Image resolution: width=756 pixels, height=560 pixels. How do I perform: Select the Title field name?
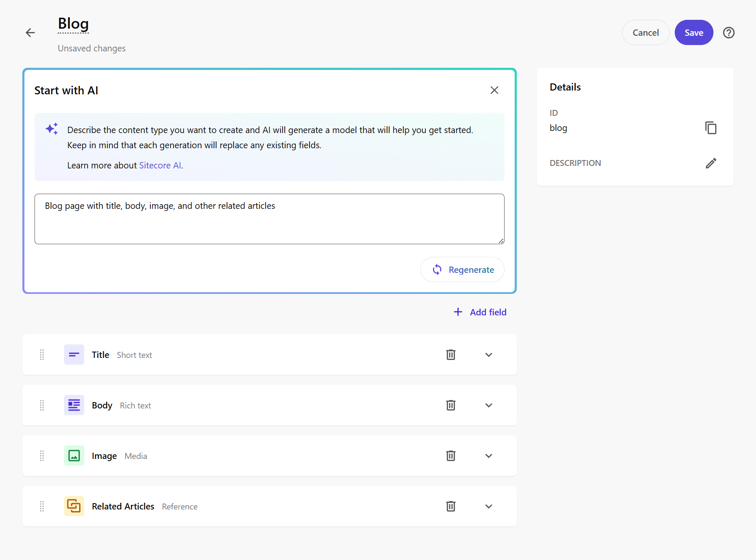coord(101,355)
